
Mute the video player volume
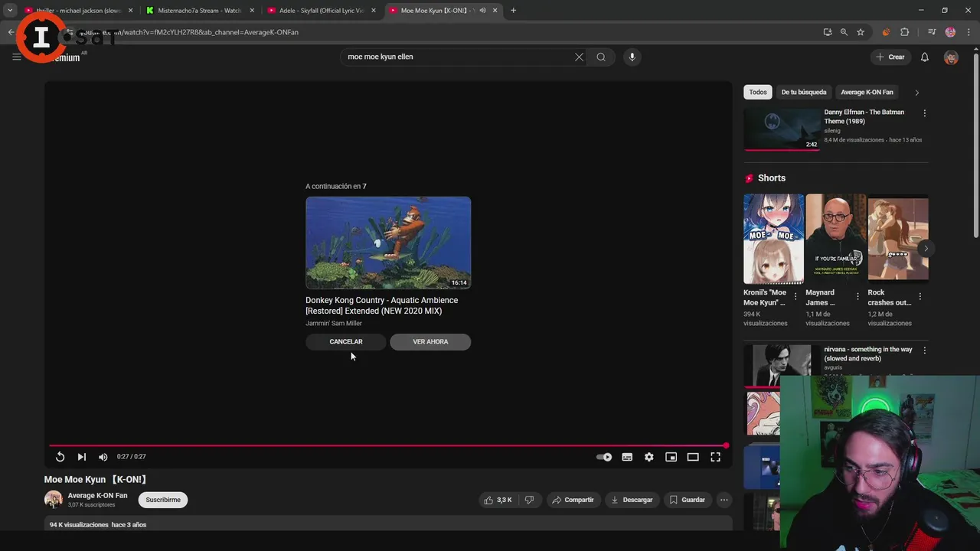[x=103, y=457]
